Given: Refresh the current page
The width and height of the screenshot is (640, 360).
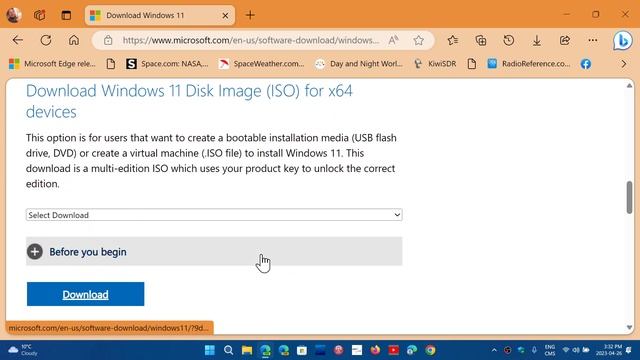Looking at the screenshot, I should [x=46, y=40].
